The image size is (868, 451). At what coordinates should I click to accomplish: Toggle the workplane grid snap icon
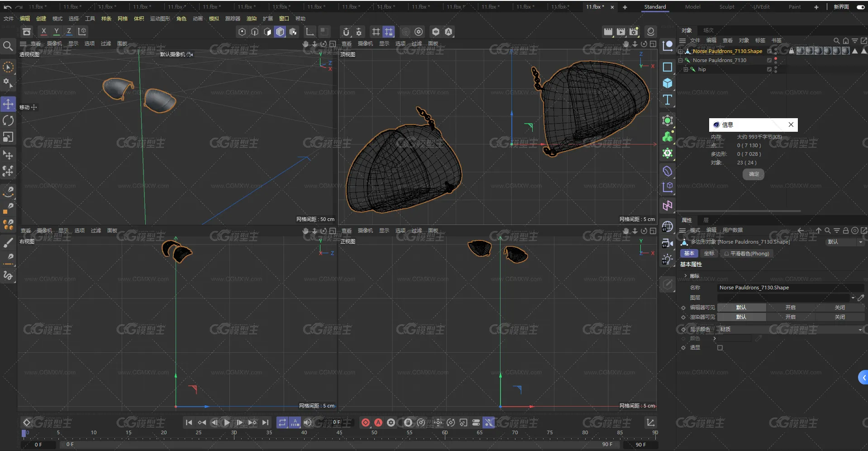click(389, 32)
